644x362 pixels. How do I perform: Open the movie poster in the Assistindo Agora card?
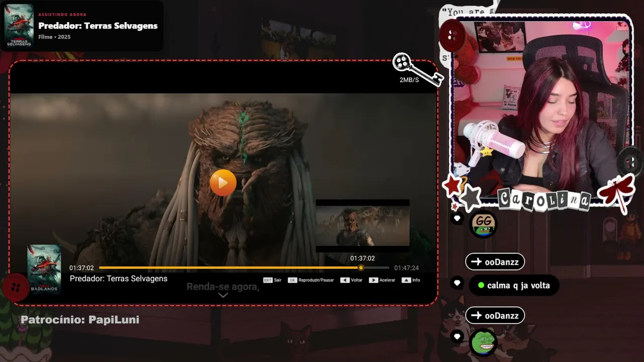point(19,26)
